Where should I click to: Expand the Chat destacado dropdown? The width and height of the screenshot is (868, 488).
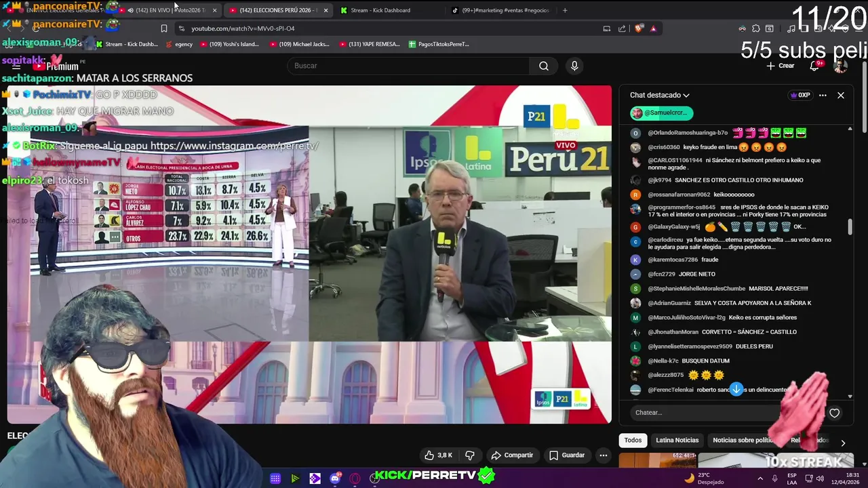pyautogui.click(x=659, y=96)
